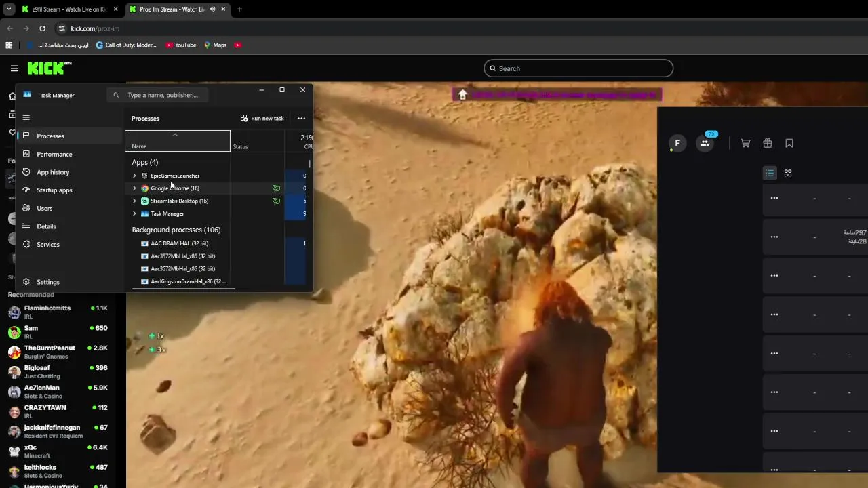Go to Kick home via logo

[49, 68]
